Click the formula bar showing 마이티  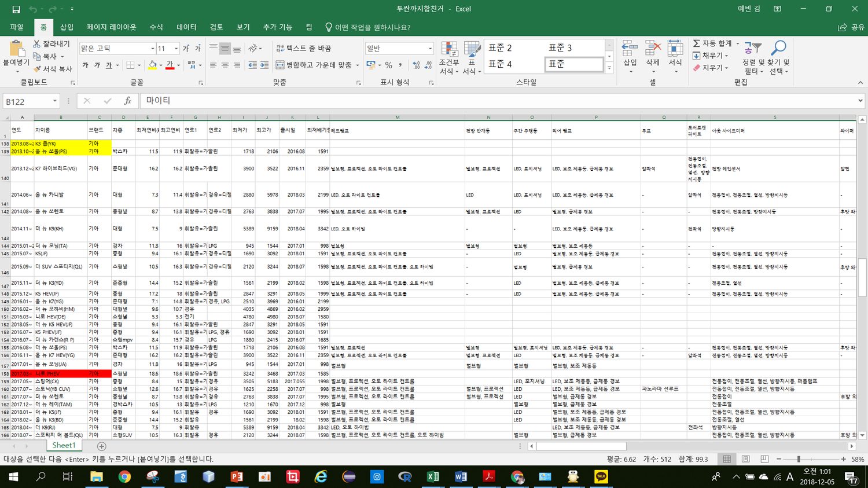(x=501, y=101)
